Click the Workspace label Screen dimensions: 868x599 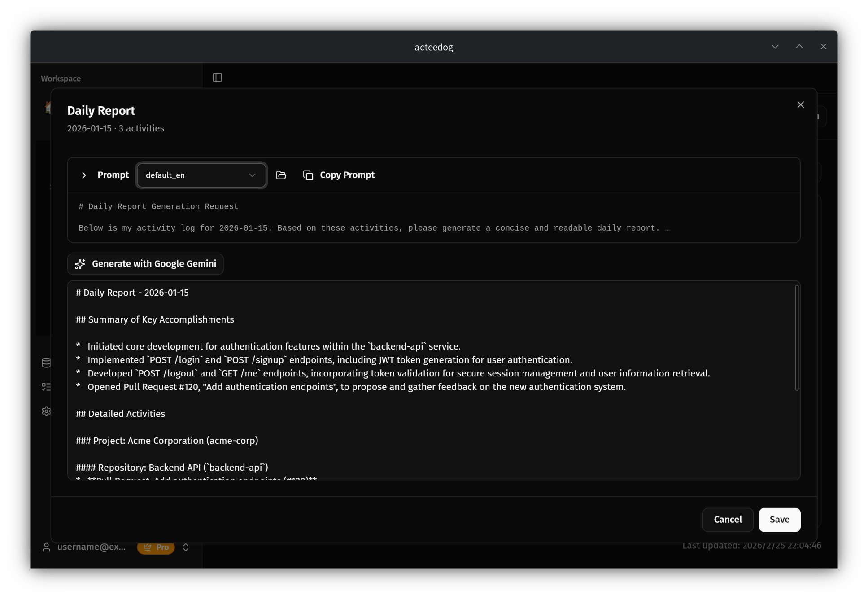coord(61,79)
